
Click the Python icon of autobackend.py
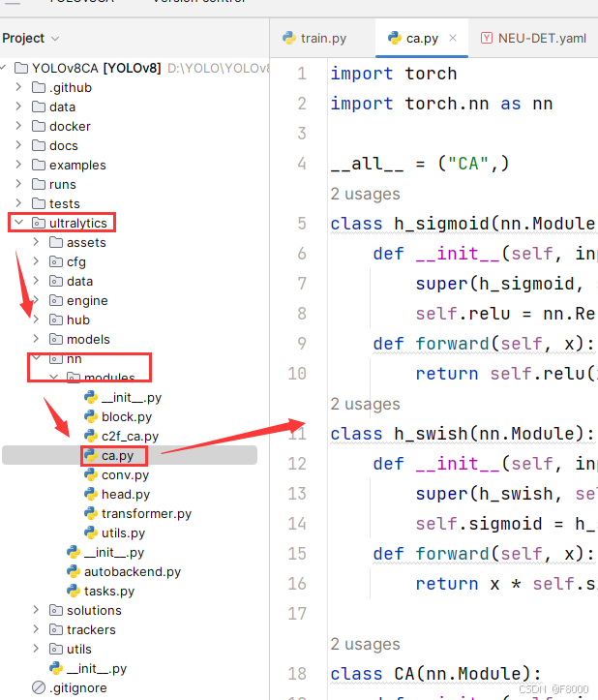point(74,571)
